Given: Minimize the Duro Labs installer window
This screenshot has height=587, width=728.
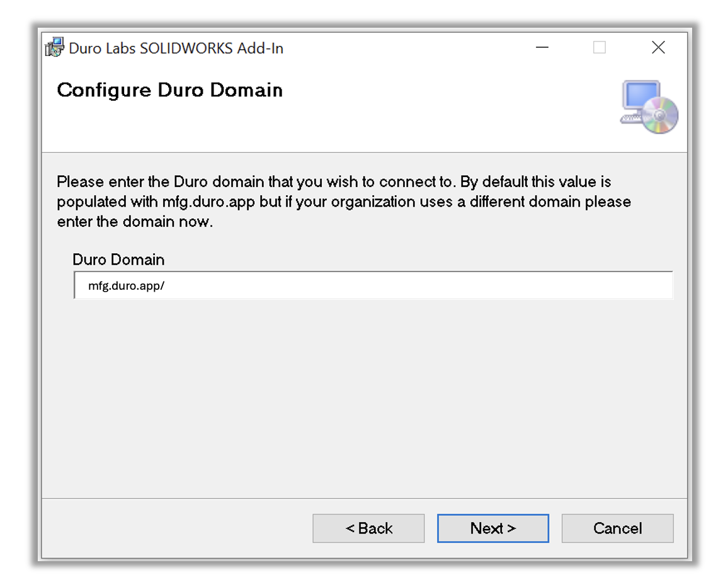Looking at the screenshot, I should coord(542,47).
